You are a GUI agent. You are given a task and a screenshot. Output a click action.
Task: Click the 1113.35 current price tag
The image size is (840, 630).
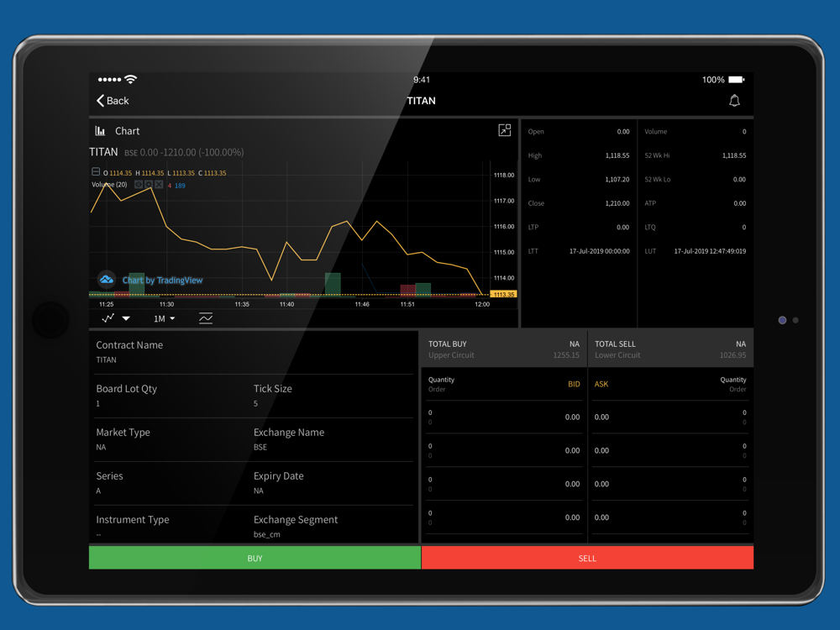click(503, 294)
